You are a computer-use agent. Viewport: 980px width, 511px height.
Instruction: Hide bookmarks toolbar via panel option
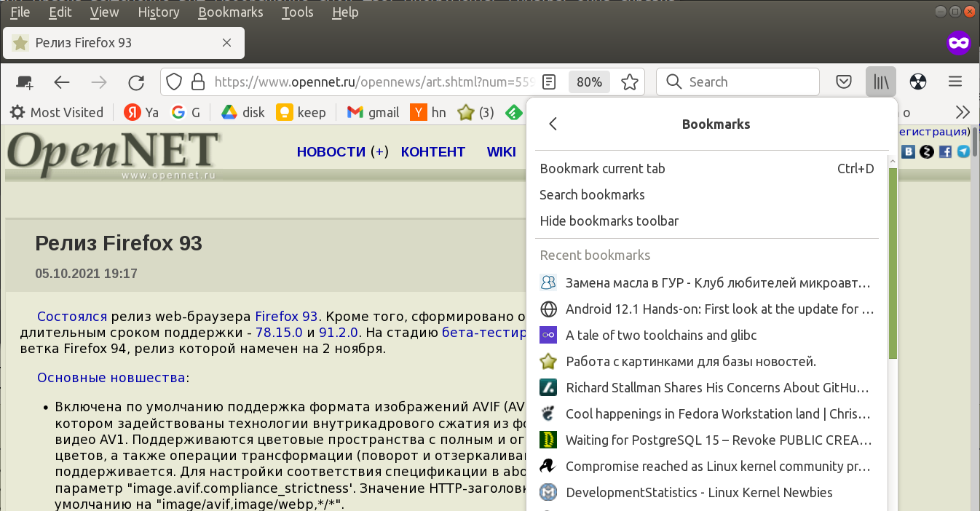pos(609,221)
